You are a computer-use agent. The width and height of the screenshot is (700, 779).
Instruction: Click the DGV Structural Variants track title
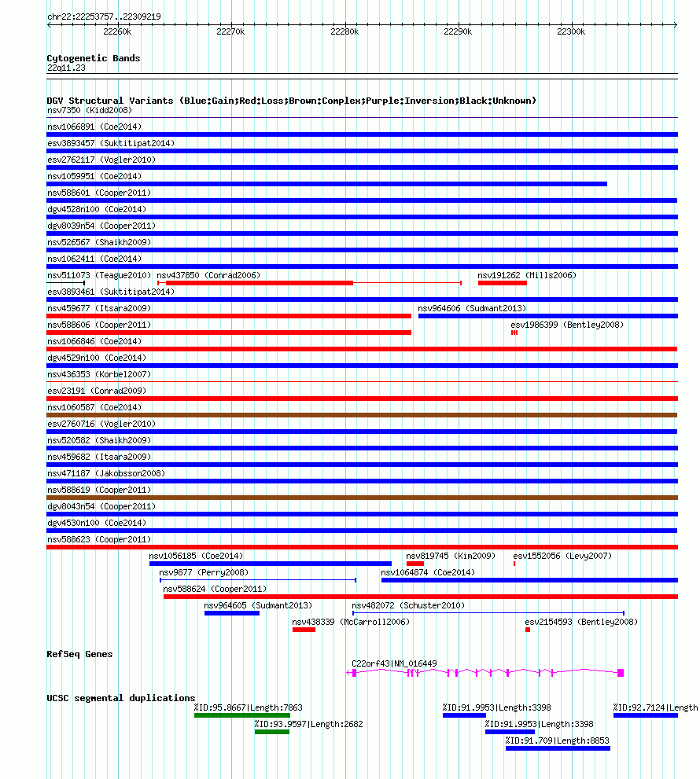292,101
